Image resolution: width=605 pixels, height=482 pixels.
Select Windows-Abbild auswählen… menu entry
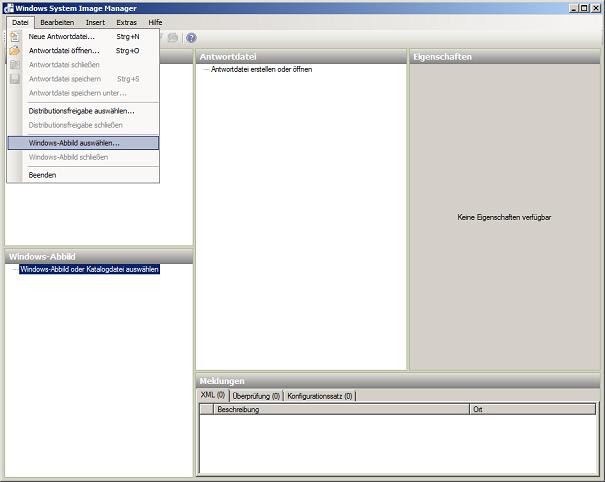(x=83, y=143)
